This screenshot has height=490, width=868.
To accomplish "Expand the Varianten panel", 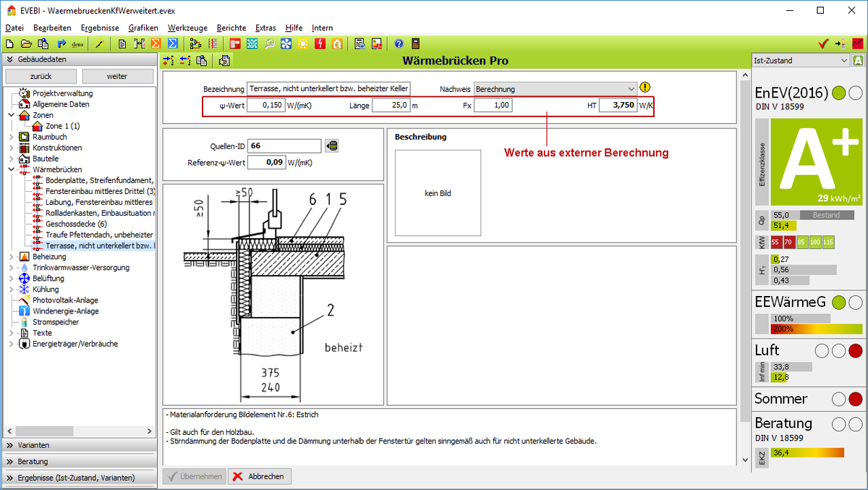I will coord(79,445).
